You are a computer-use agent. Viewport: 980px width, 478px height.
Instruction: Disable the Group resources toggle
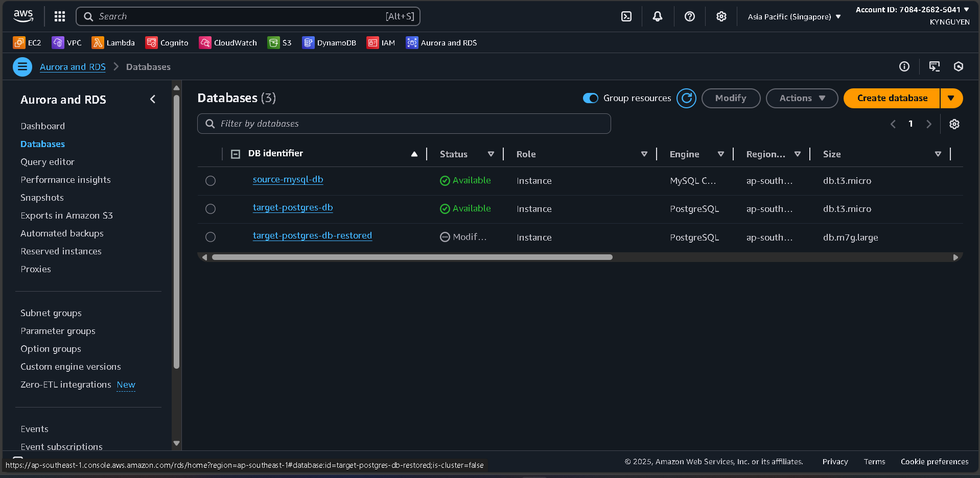coord(590,98)
